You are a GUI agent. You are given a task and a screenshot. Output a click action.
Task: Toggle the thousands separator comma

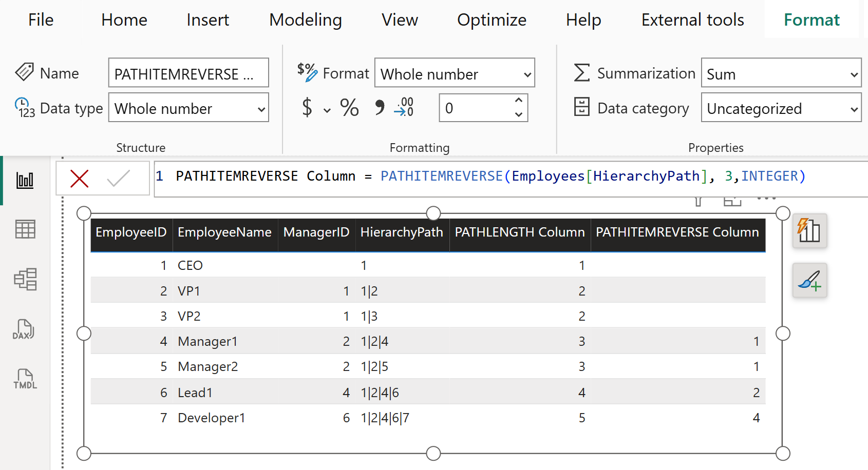[x=379, y=108]
